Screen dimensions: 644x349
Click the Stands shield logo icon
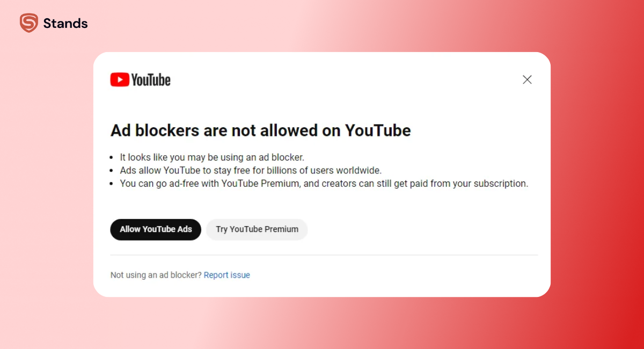pos(29,23)
